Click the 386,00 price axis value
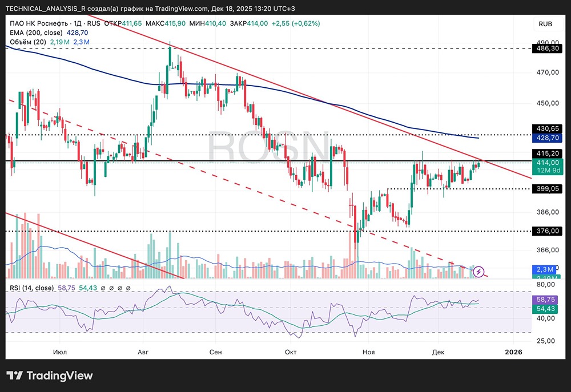 548,212
